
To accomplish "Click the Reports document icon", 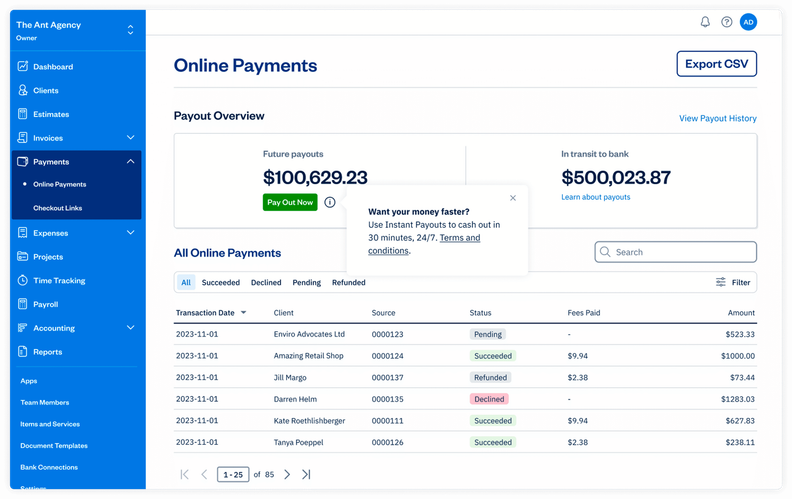I will 22,351.
